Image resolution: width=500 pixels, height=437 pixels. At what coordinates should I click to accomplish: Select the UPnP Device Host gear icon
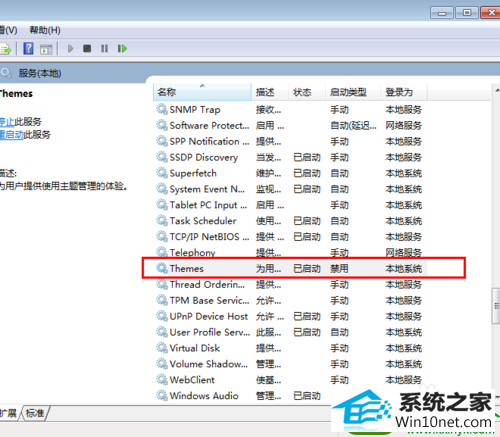(x=162, y=316)
